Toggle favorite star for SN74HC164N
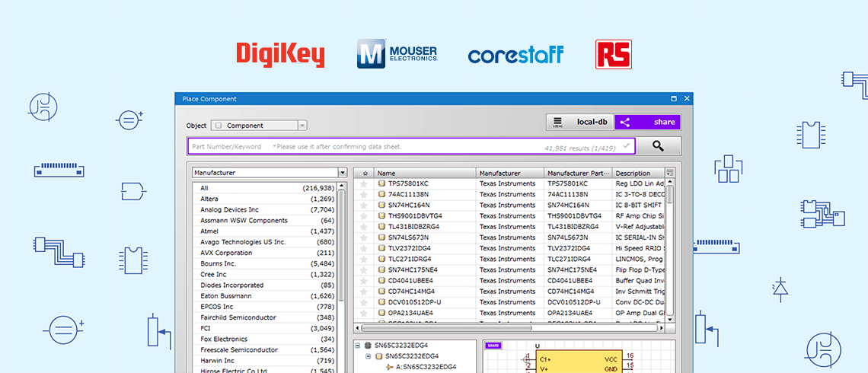The width and height of the screenshot is (868, 373). pyautogui.click(x=364, y=206)
